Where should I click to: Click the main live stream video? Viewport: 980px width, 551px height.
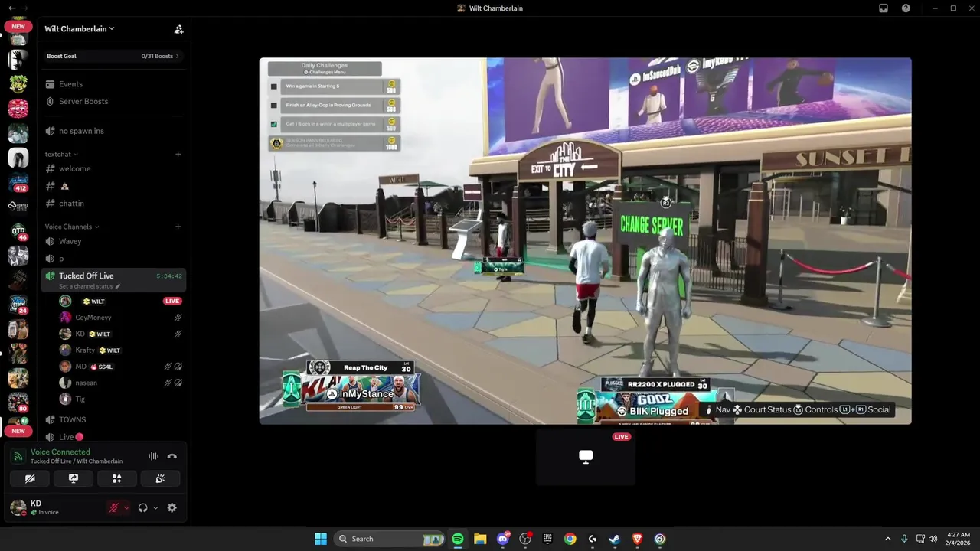(x=586, y=241)
